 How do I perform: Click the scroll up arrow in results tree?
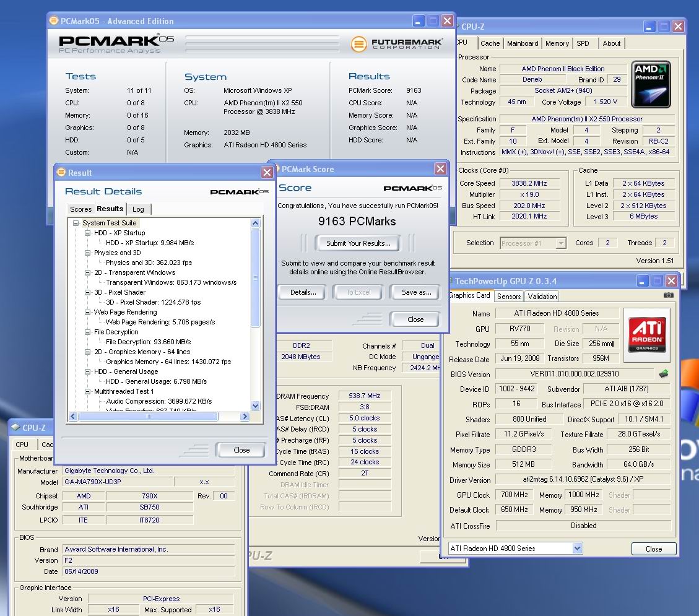(256, 223)
